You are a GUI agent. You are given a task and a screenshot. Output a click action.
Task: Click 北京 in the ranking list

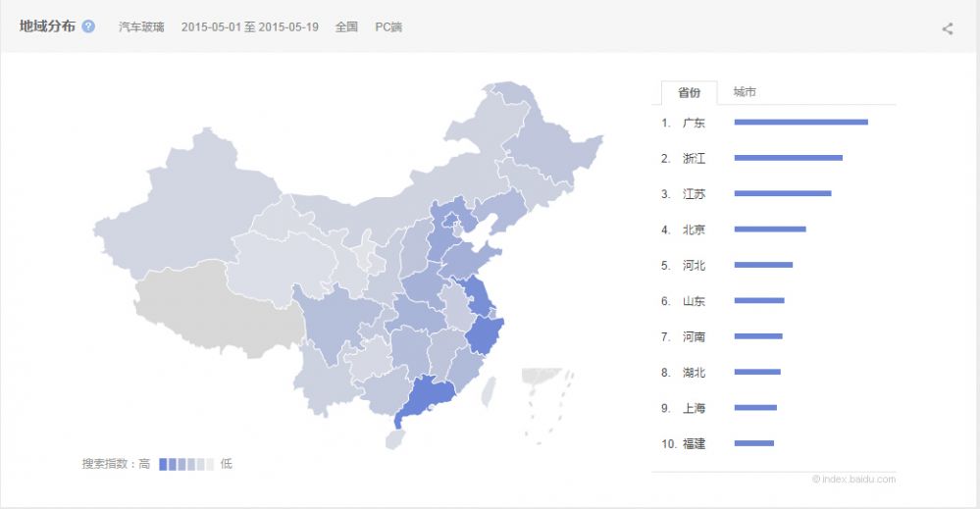click(x=694, y=229)
